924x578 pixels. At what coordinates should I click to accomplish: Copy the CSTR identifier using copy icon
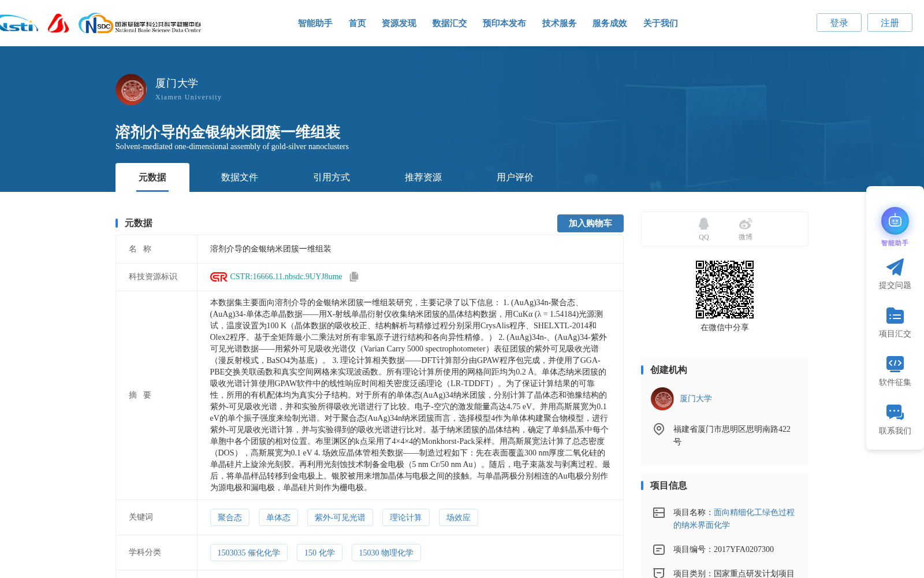pos(354,277)
